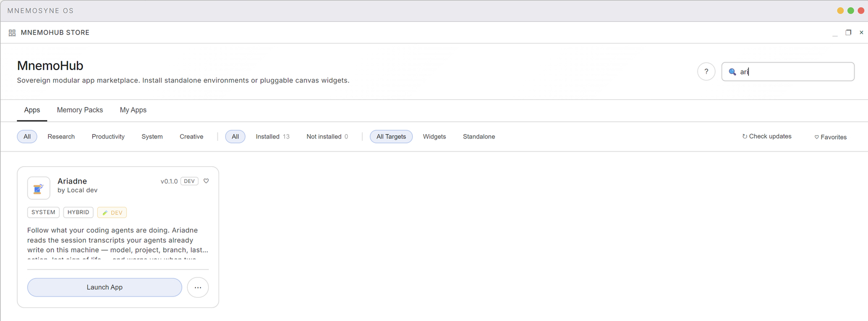Click into the search input field
Viewport: 868px width, 321px height.
[x=788, y=72]
